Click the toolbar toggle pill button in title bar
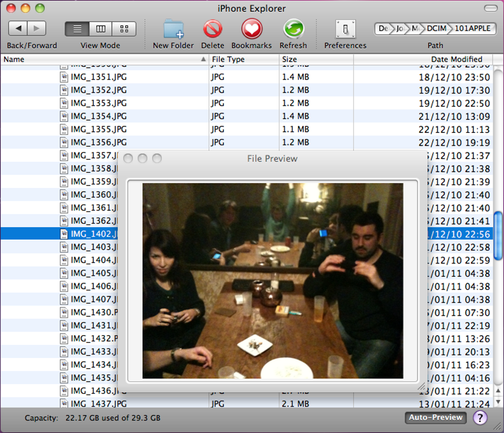The width and height of the screenshot is (504, 433). pyautogui.click(x=491, y=8)
